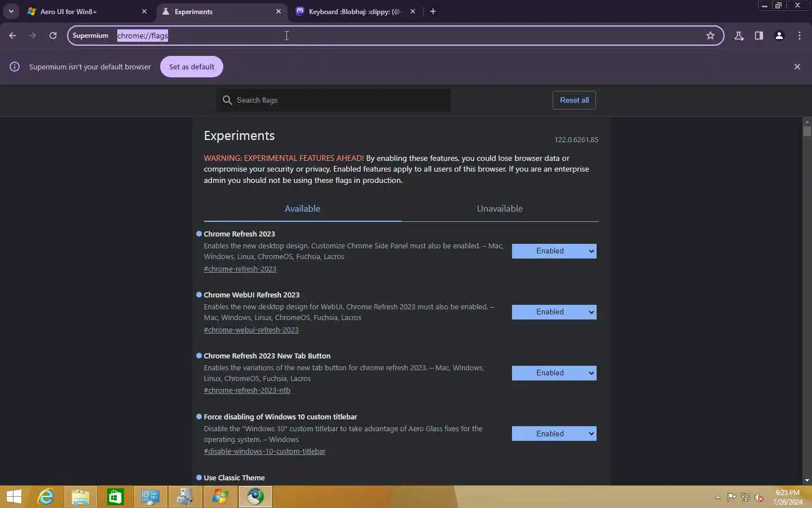Image resolution: width=812 pixels, height=508 pixels.
Task: Launch Internet Explorer from taskbar
Action: (46, 497)
